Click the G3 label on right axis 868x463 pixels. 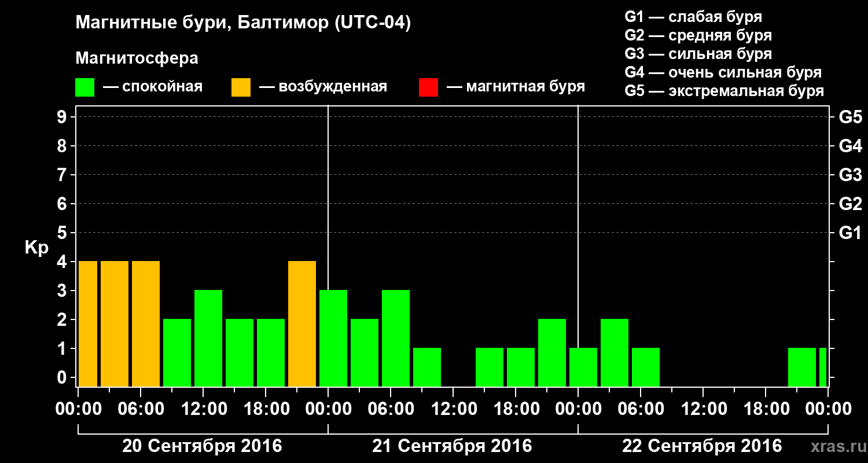850,175
